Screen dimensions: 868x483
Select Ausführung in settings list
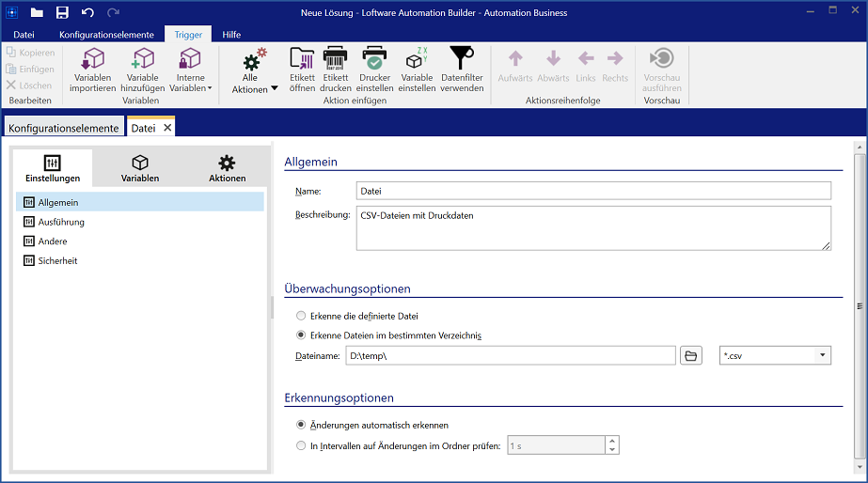[61, 222]
